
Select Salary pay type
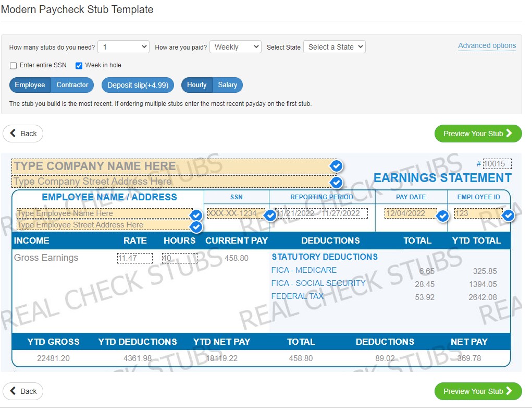[227, 85]
